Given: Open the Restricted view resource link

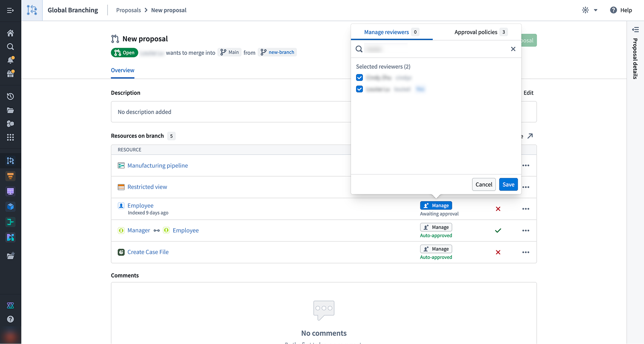Looking at the screenshot, I should (147, 187).
